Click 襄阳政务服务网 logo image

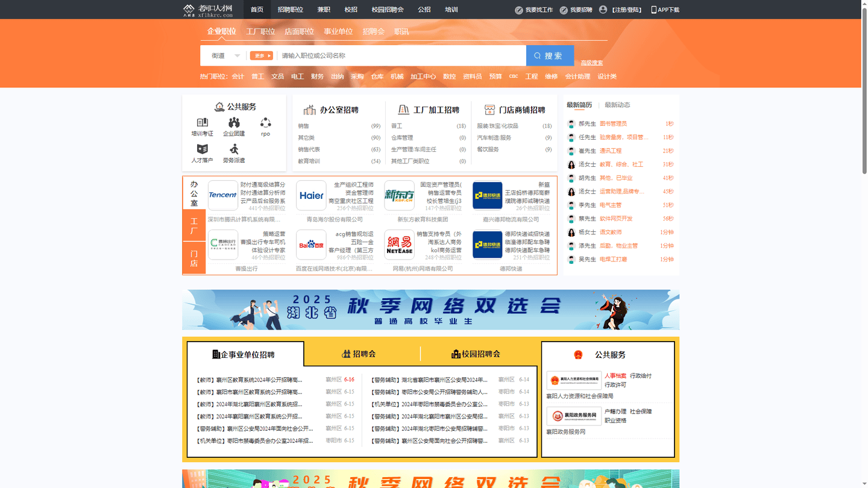click(x=574, y=416)
